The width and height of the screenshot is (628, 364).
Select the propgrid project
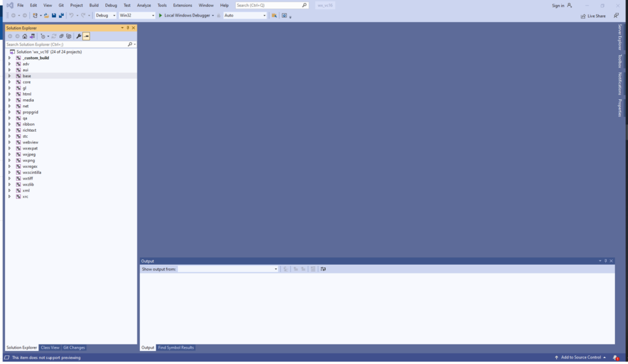31,112
